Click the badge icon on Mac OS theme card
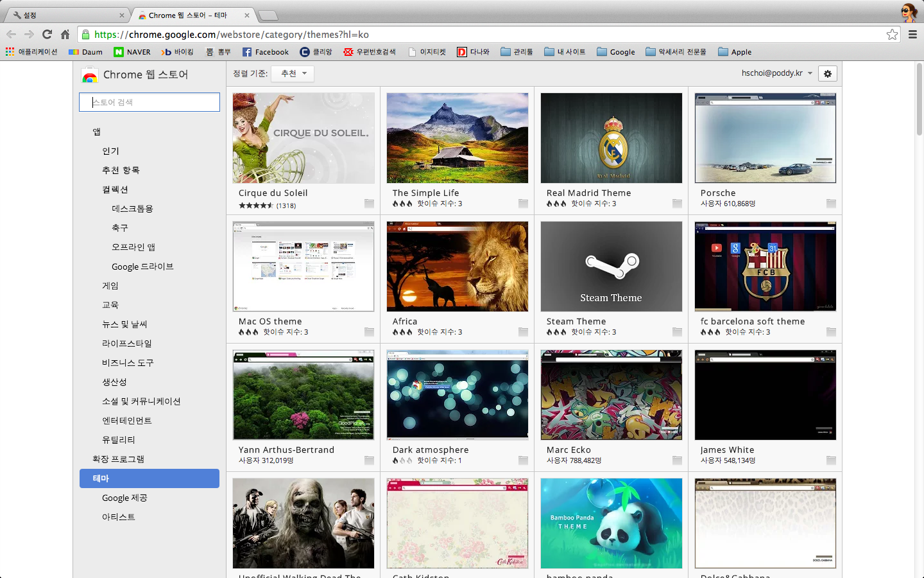This screenshot has height=578, width=924. (x=370, y=332)
